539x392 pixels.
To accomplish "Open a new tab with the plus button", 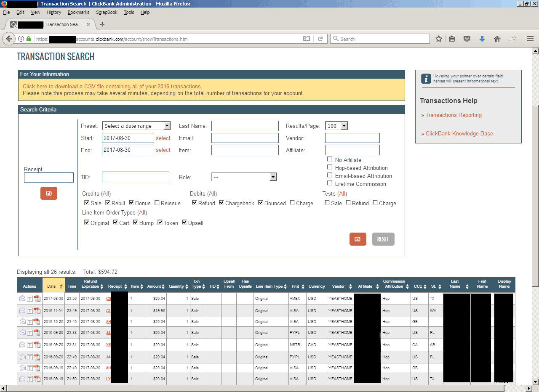I will pyautogui.click(x=102, y=24).
